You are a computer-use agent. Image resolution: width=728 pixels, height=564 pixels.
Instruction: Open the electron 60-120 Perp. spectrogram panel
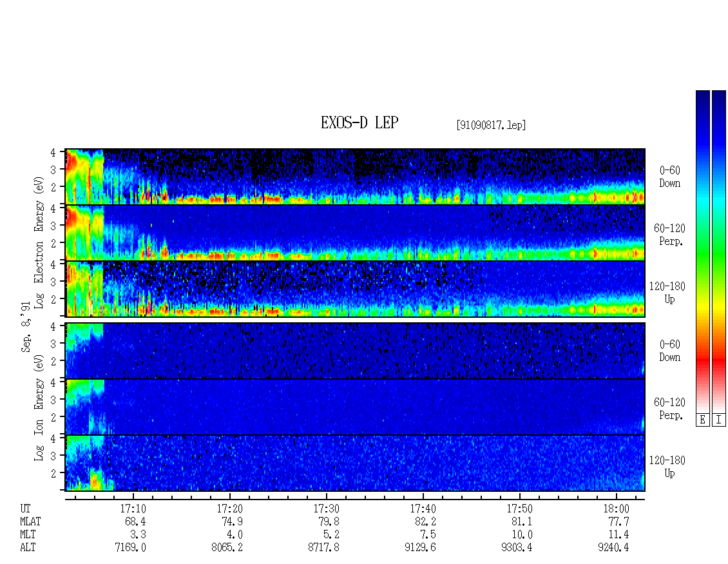(355, 233)
